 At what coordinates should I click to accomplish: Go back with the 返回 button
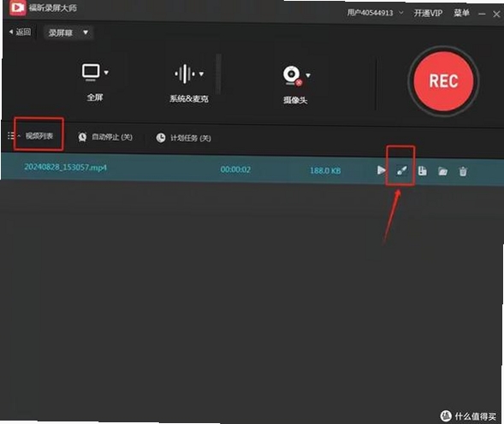coord(20,32)
